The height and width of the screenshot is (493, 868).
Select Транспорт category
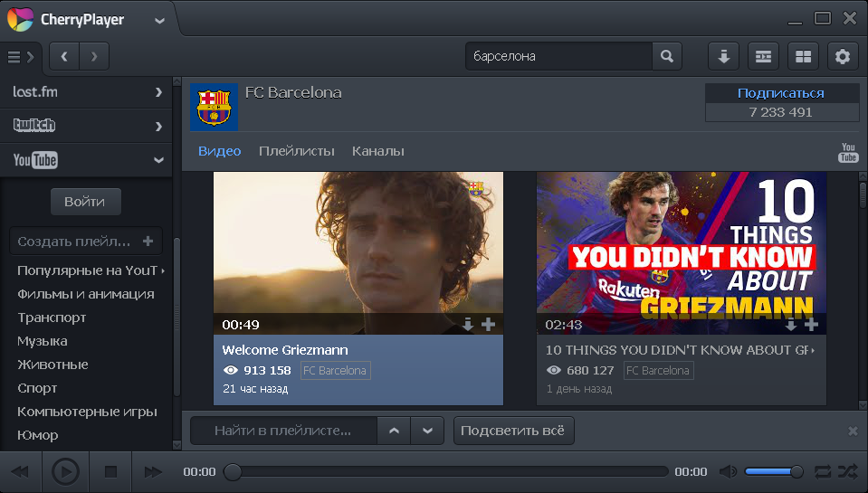(52, 318)
